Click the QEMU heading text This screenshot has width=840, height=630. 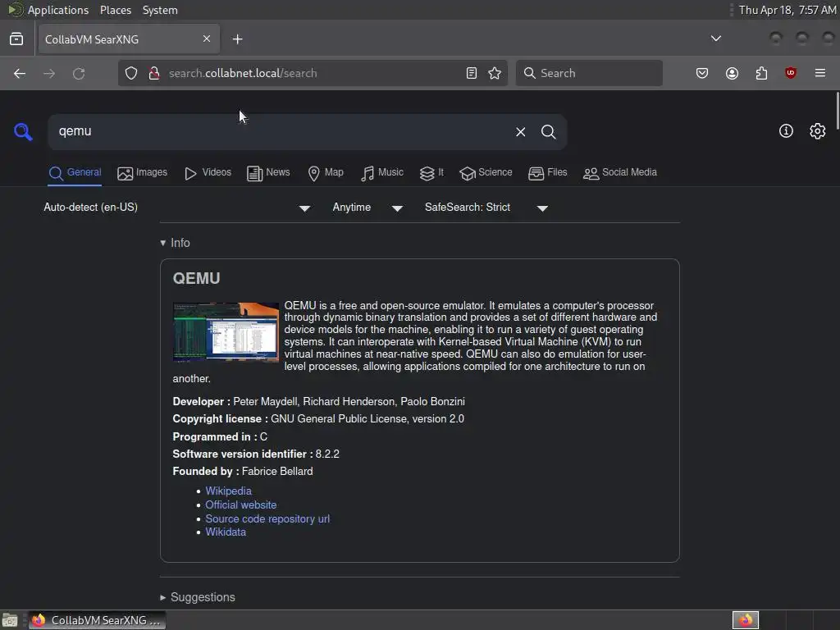click(x=197, y=279)
